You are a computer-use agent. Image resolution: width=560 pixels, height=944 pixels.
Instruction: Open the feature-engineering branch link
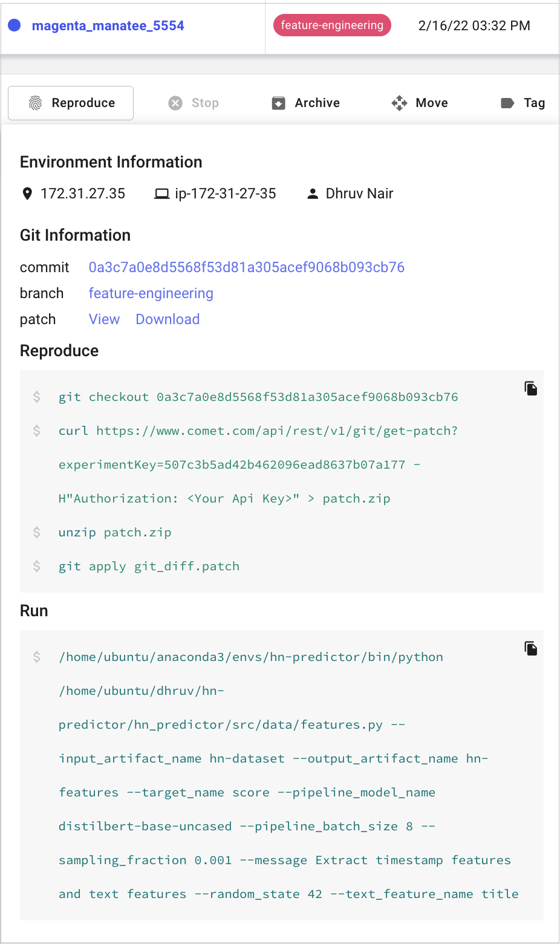point(151,293)
